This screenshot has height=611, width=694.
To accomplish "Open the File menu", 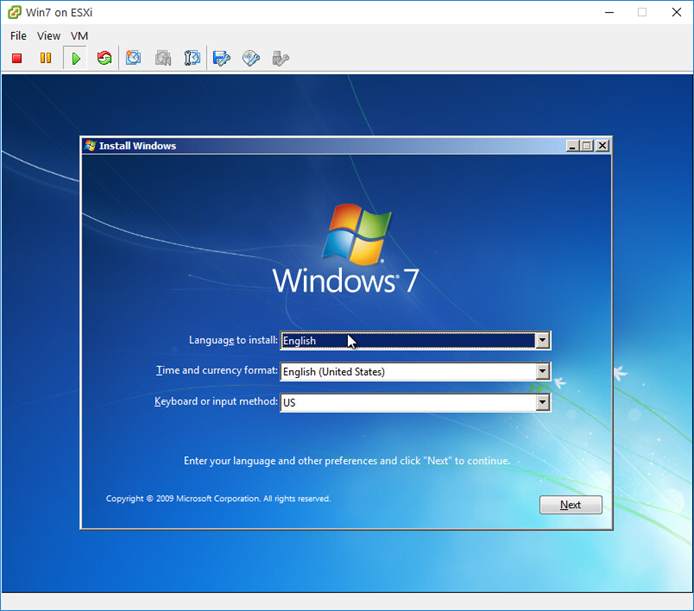I will click(18, 36).
